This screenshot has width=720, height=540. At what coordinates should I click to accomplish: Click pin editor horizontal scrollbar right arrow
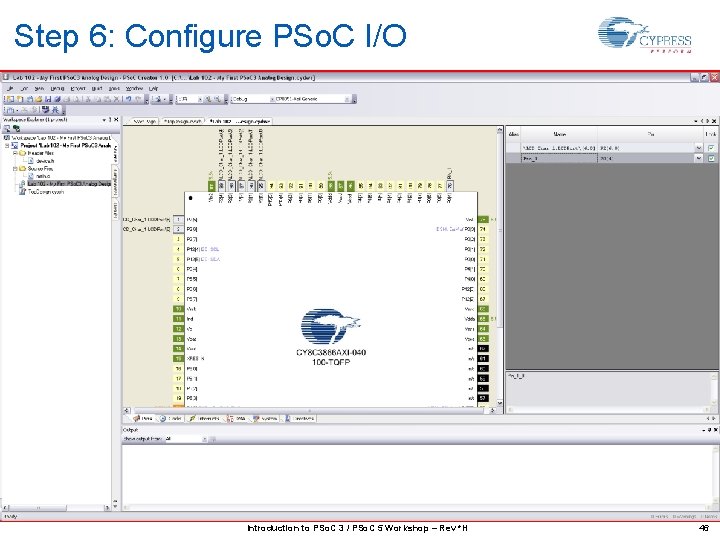click(493, 410)
